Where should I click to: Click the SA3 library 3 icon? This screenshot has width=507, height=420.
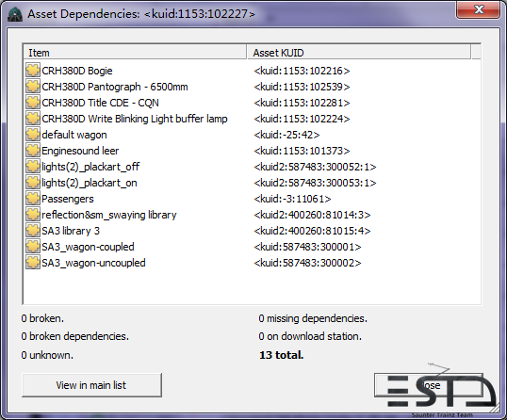point(33,231)
